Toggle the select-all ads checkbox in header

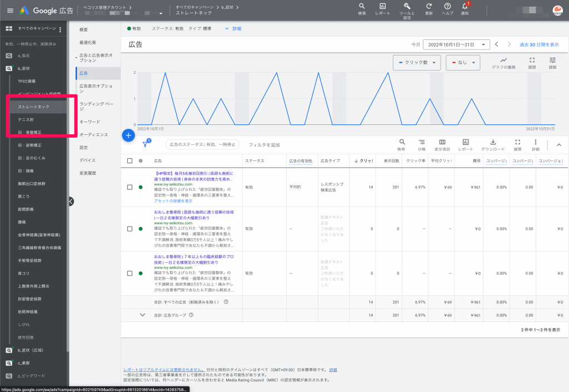pyautogui.click(x=129, y=160)
